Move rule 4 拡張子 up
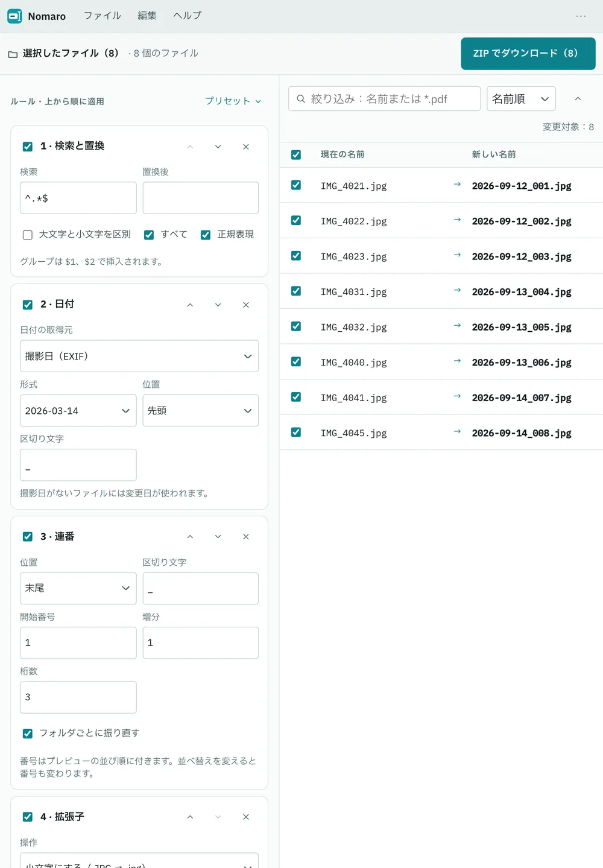 [x=190, y=817]
